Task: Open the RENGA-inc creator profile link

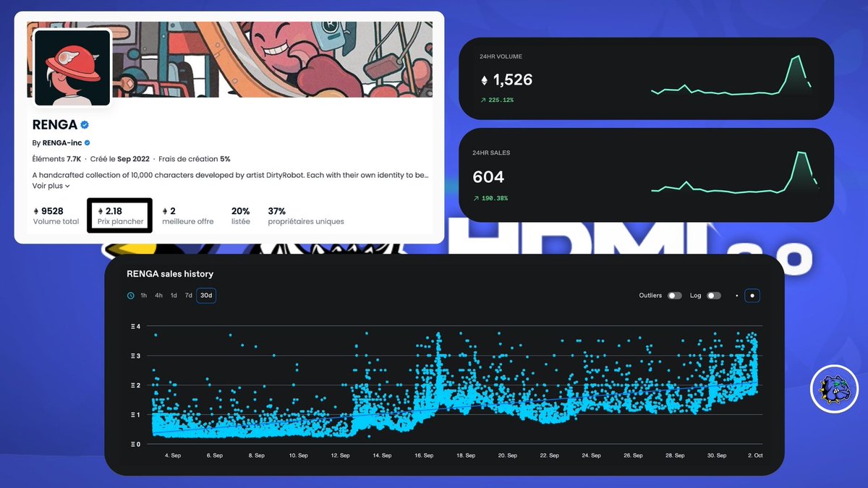Action: click(x=64, y=142)
